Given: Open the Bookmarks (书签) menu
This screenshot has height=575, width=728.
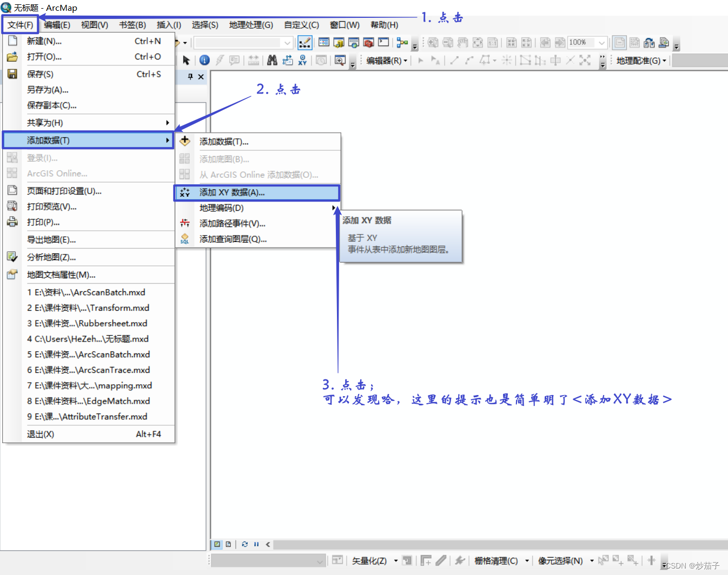Looking at the screenshot, I should tap(133, 25).
